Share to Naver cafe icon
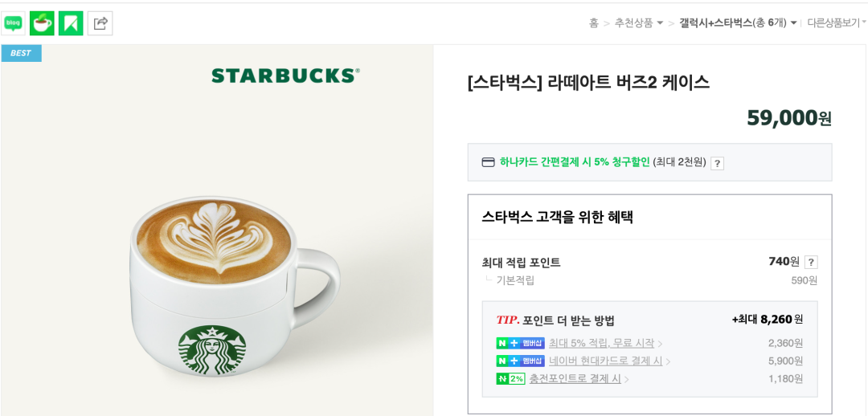Viewport: 868px width, 416px height. coord(42,23)
